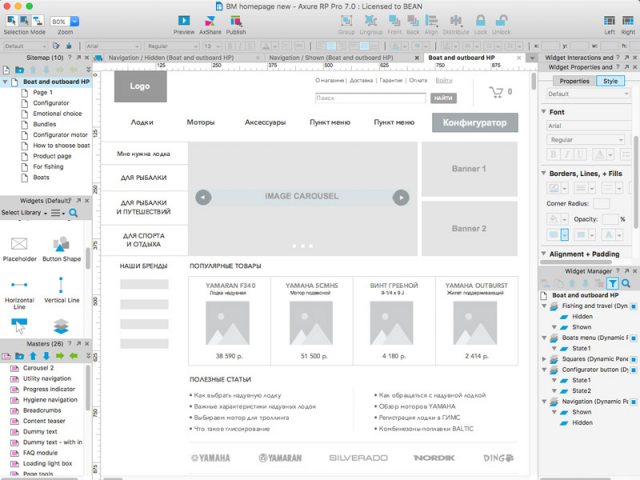
Task: Click the Конфигуратор button on canvas
Action: click(x=475, y=122)
